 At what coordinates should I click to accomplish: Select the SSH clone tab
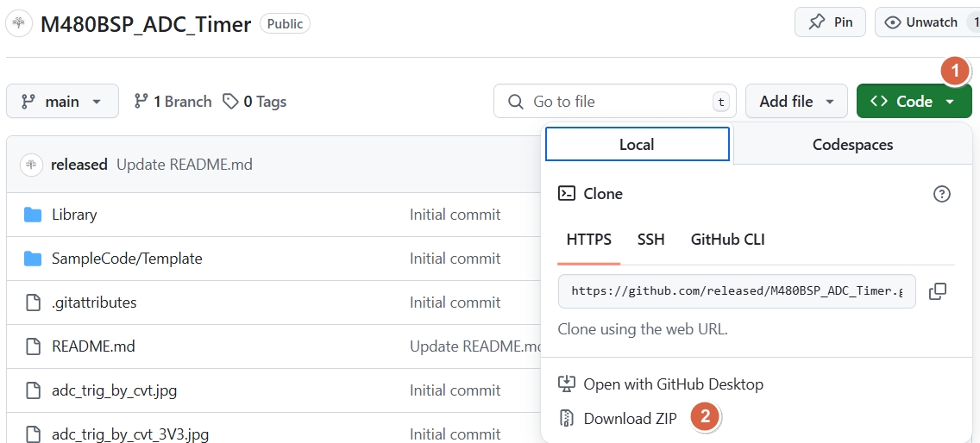coord(650,240)
